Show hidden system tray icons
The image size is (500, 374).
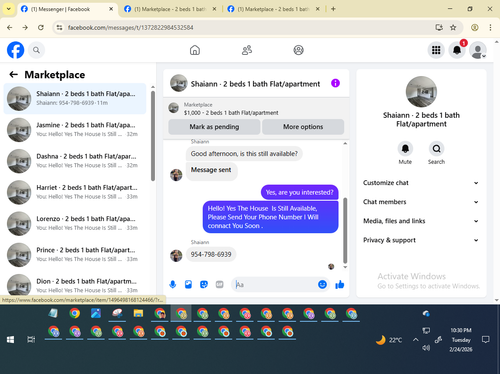(x=415, y=340)
